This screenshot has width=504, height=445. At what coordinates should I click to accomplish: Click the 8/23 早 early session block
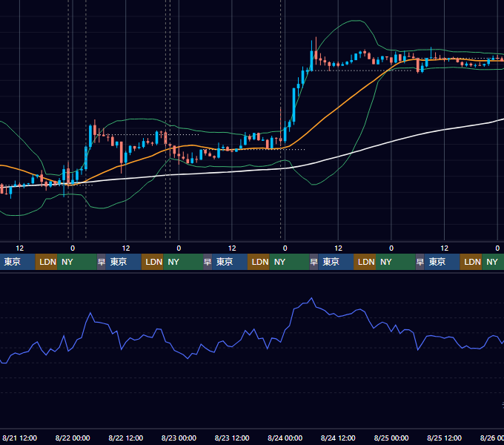208,262
